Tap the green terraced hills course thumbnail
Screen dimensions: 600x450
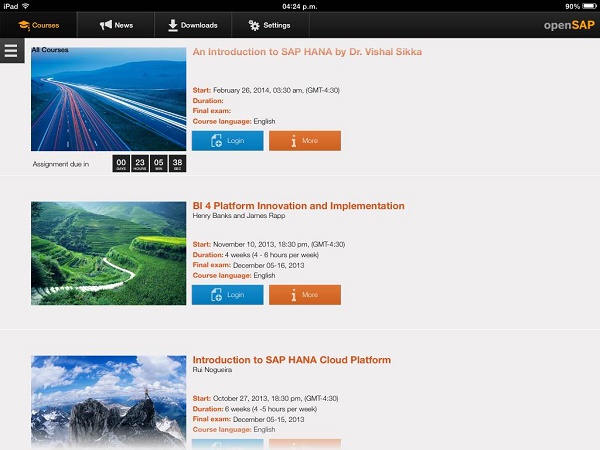click(109, 253)
